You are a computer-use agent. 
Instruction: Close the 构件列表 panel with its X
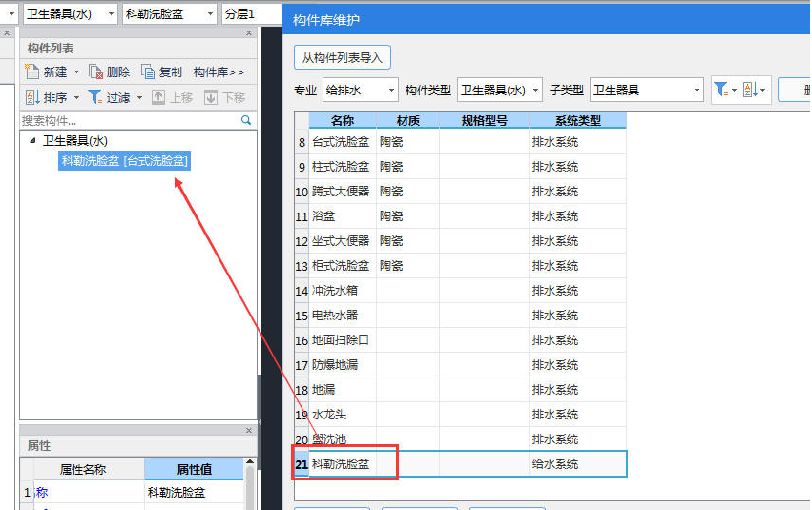tap(249, 32)
